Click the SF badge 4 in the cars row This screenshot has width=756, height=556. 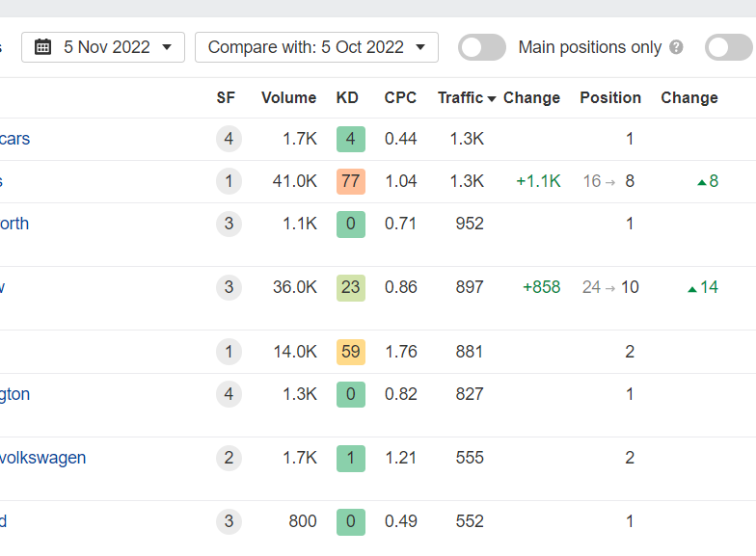[229, 139]
